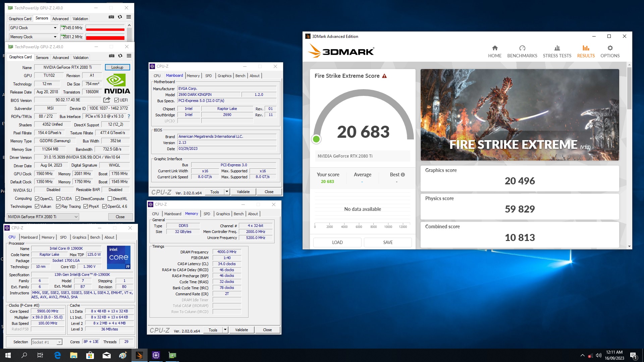Open Task View from the taskbar
This screenshot has width=644, height=362.
(40, 355)
